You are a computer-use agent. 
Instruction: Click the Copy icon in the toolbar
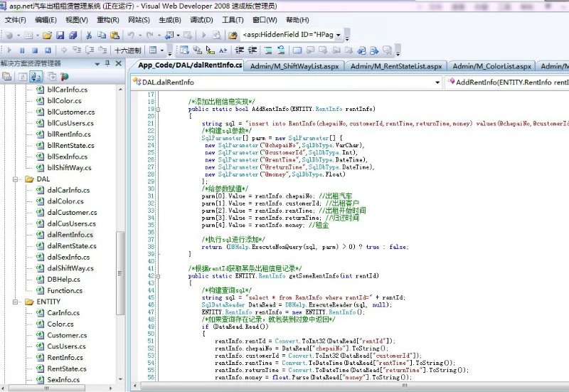tap(102, 35)
